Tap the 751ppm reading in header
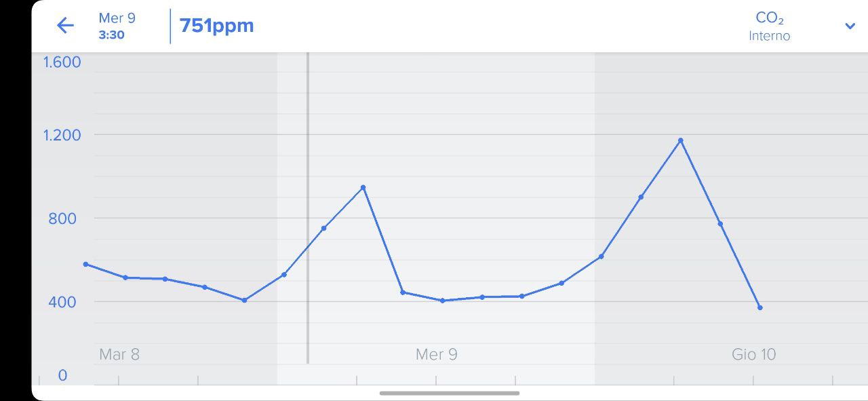Screen dimensions: 868x401 tap(216, 26)
